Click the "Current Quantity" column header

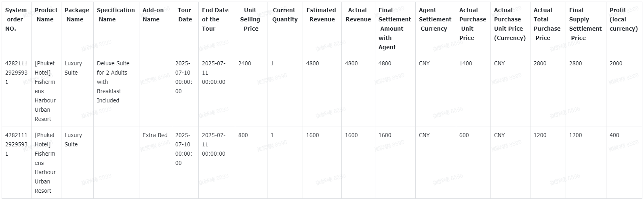(284, 15)
